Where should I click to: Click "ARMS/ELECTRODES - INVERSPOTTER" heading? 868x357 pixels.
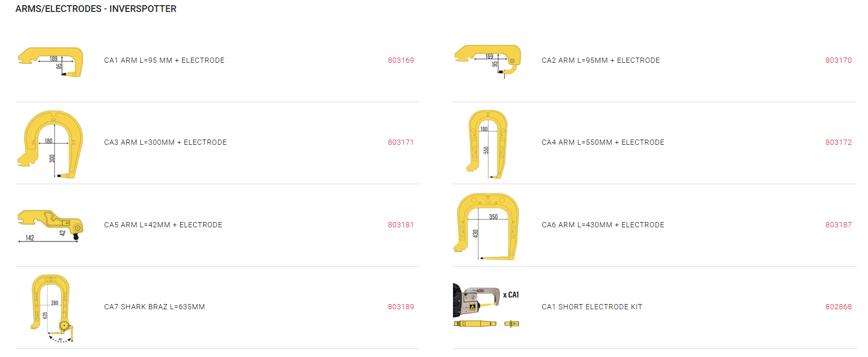pos(96,9)
